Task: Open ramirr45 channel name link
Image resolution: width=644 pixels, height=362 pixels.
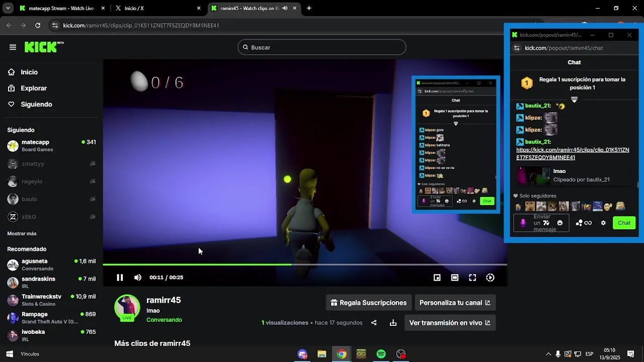Action: click(164, 300)
